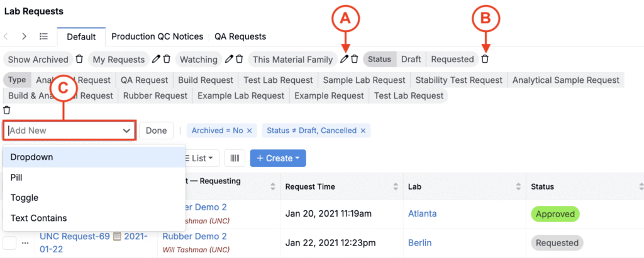The height and width of the screenshot is (258, 644).
Task: Open the Atlanta lab link
Action: click(x=422, y=213)
